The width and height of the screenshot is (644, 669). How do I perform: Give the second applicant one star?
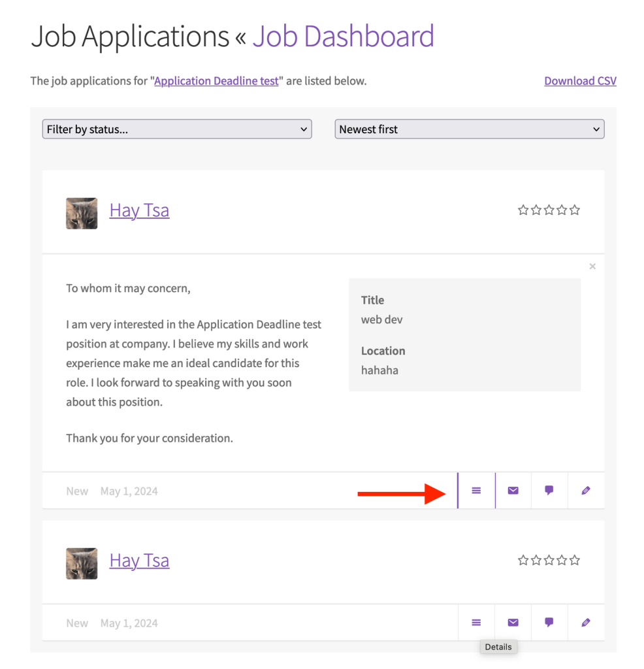[x=523, y=560]
